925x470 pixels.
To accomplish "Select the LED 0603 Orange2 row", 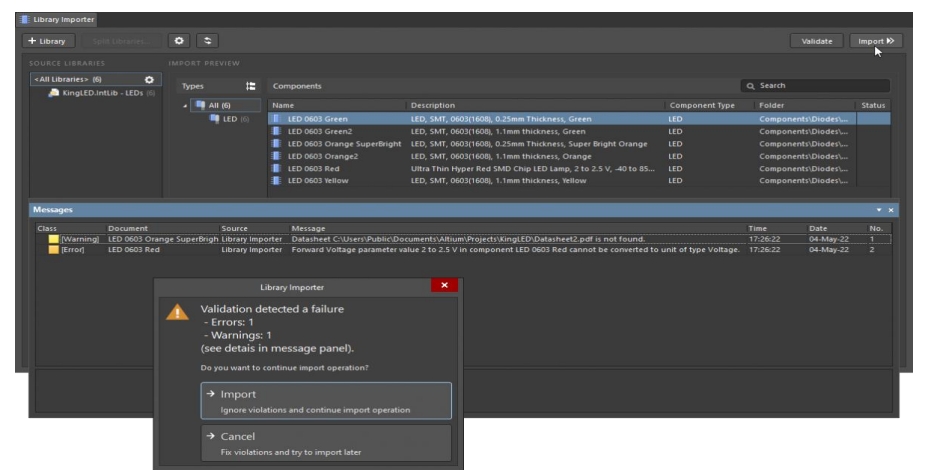I will [579, 156].
